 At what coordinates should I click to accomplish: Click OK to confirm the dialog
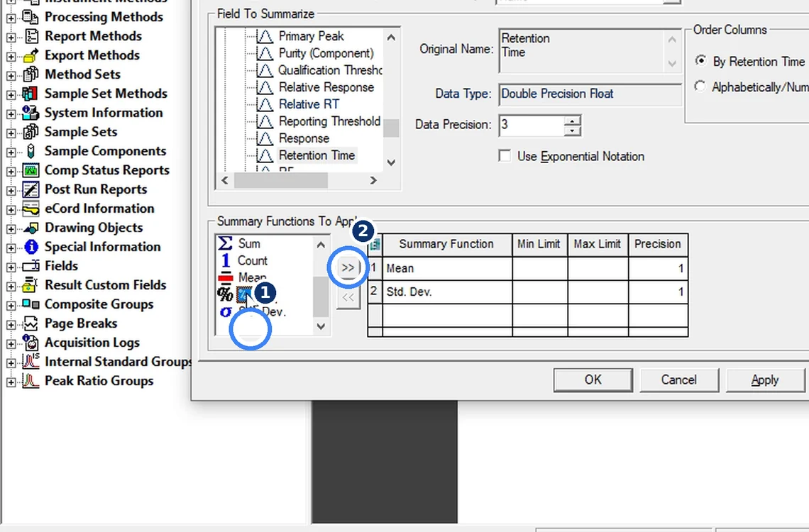click(x=593, y=380)
